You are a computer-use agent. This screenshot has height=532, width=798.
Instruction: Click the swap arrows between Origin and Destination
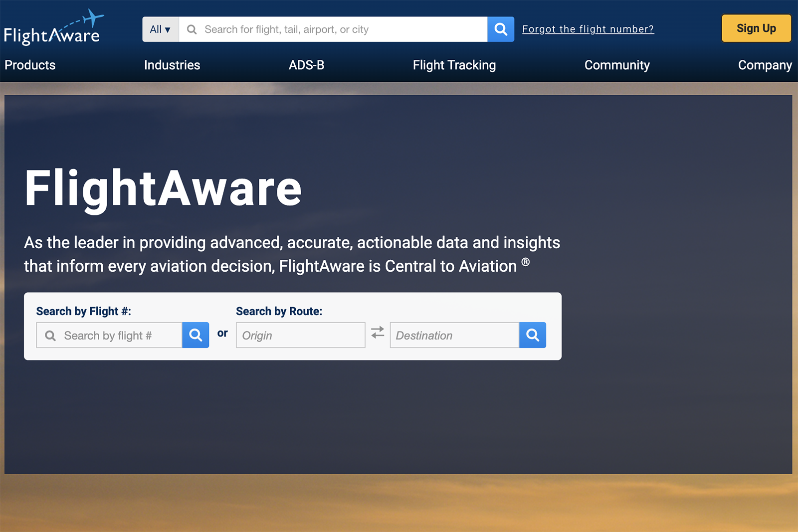[378, 335]
